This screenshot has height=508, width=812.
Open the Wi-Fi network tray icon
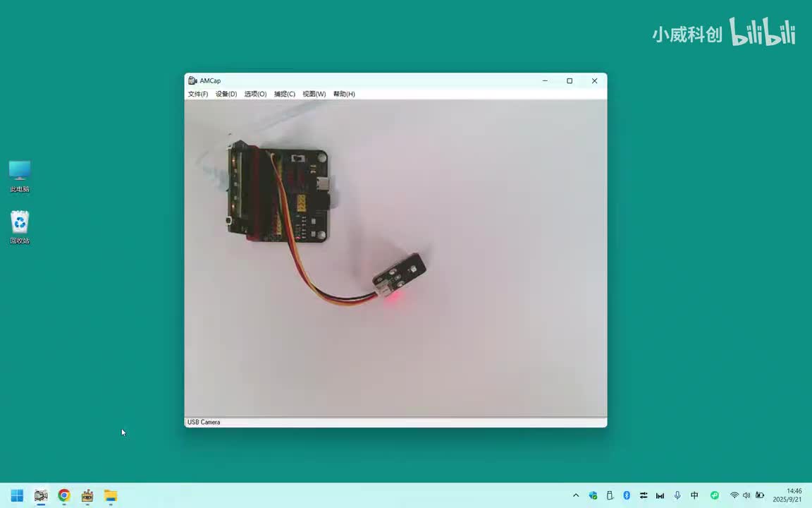pos(734,495)
